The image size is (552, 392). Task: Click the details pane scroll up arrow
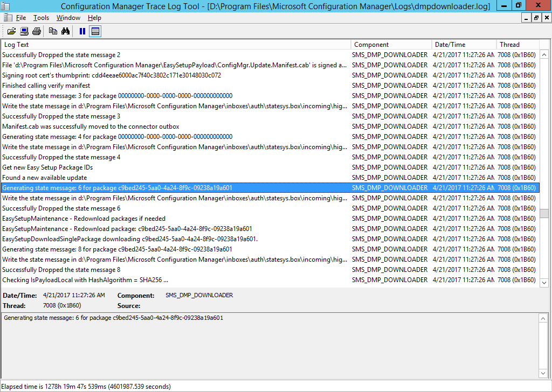pyautogui.click(x=544, y=318)
